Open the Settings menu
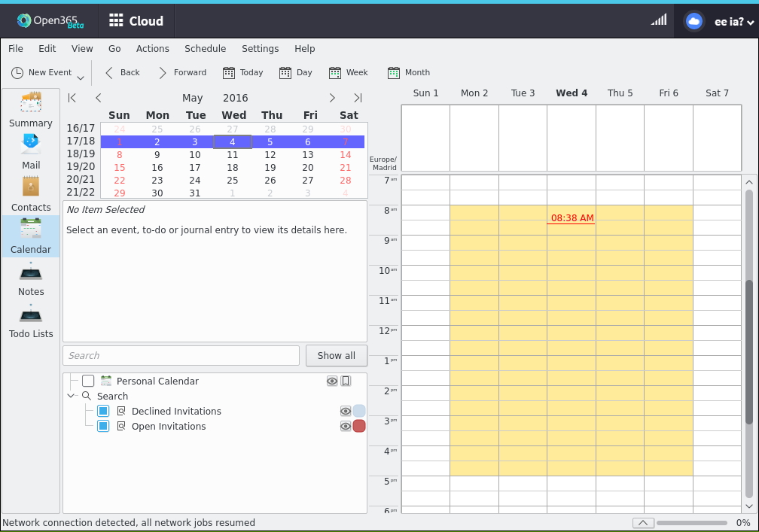 coord(260,48)
